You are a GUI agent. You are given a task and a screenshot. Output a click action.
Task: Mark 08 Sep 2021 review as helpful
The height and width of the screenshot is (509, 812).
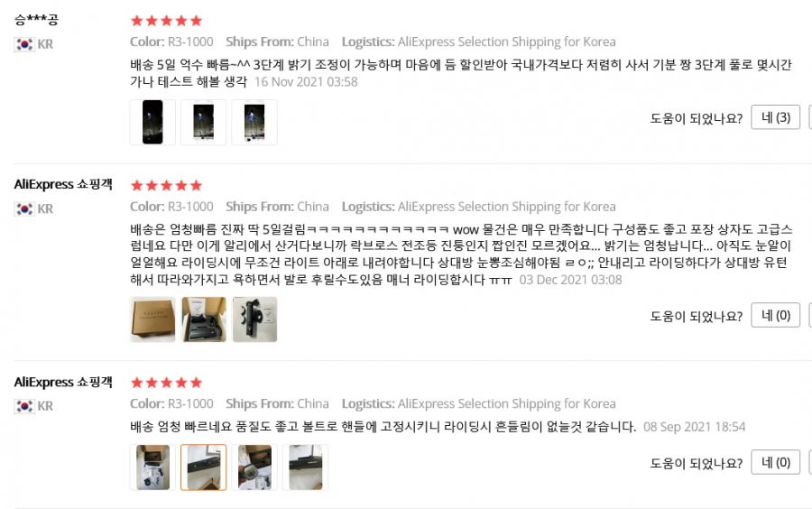tap(776, 462)
